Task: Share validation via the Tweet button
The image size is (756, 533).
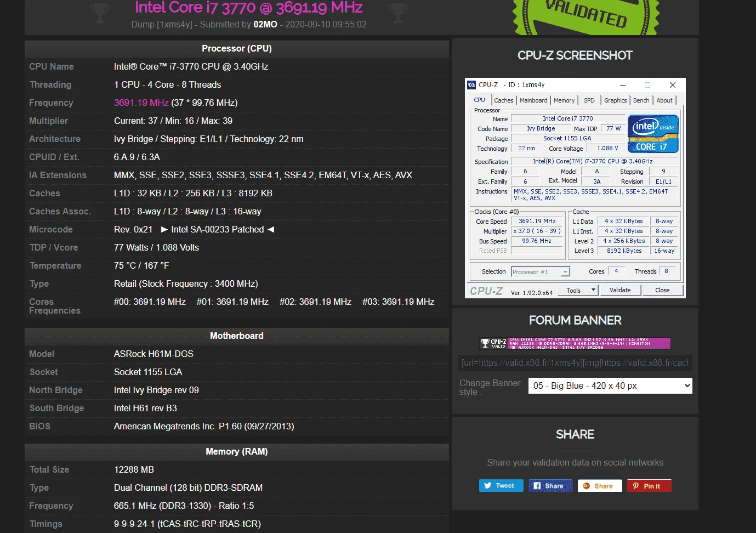Action: [501, 486]
